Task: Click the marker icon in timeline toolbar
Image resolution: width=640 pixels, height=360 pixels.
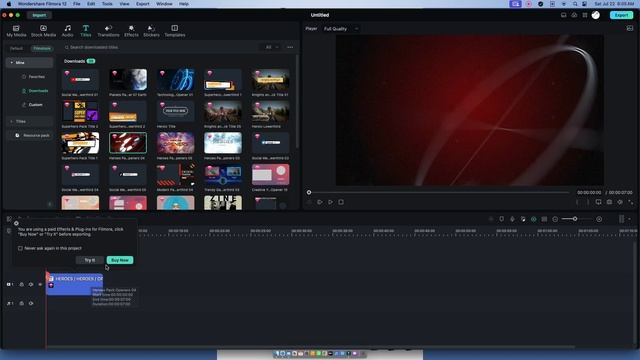Action: [502, 219]
